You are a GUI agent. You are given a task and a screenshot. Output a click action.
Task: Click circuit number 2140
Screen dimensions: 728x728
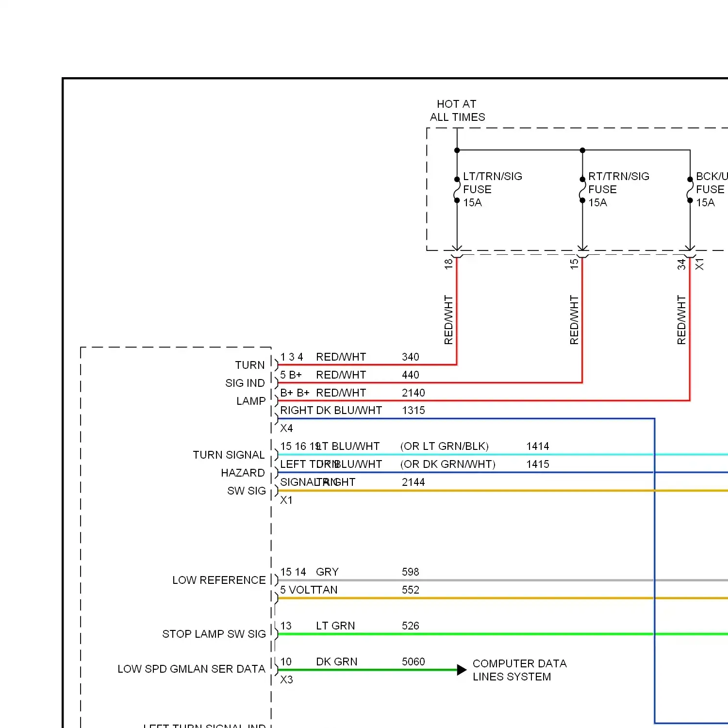pyautogui.click(x=414, y=393)
